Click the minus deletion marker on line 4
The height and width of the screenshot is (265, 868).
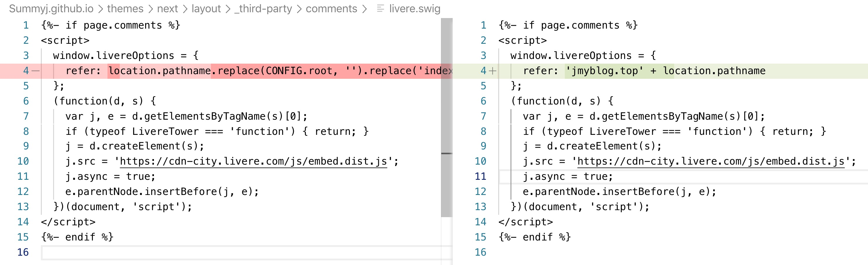tap(36, 71)
